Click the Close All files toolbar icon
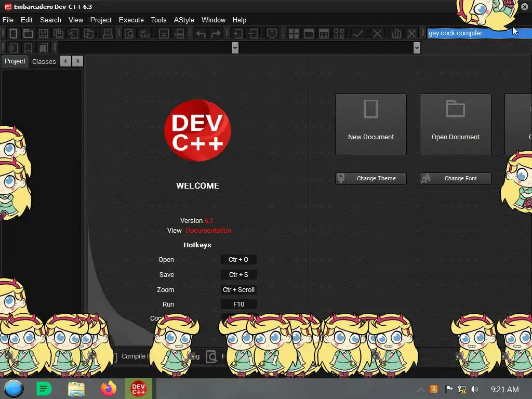Screen dimensions: 532x399 (88, 34)
